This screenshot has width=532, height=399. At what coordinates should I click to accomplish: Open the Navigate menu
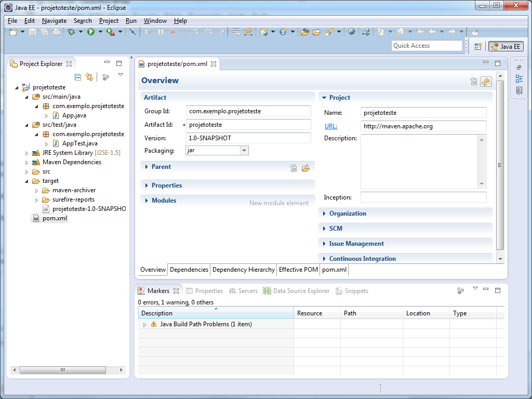(54, 21)
